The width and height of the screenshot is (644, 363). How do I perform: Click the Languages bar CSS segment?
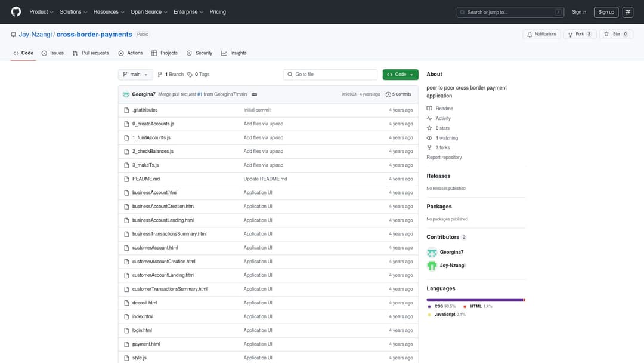[475, 300]
